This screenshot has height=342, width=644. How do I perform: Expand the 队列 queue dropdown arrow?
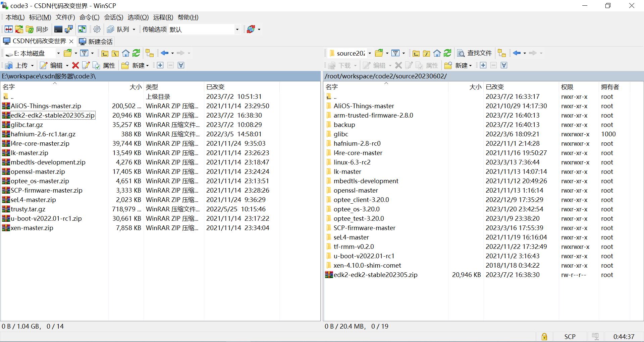(x=134, y=29)
